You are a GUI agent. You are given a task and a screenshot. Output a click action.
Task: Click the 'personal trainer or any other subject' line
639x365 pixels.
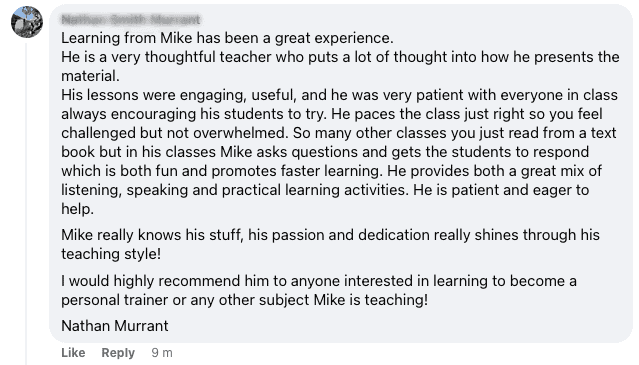[x=245, y=300]
